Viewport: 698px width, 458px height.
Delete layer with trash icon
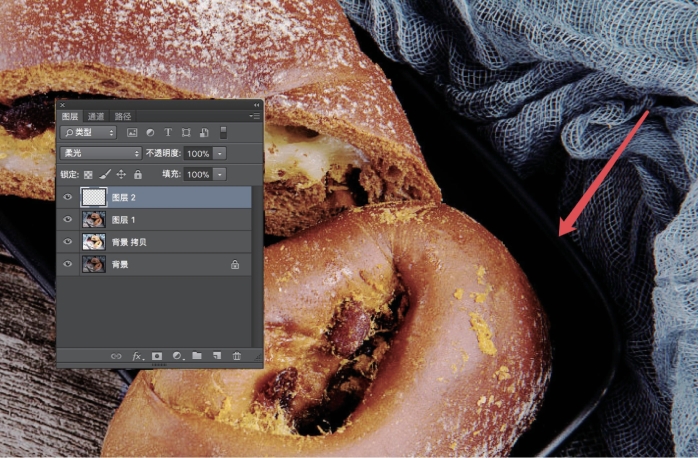[x=236, y=356]
